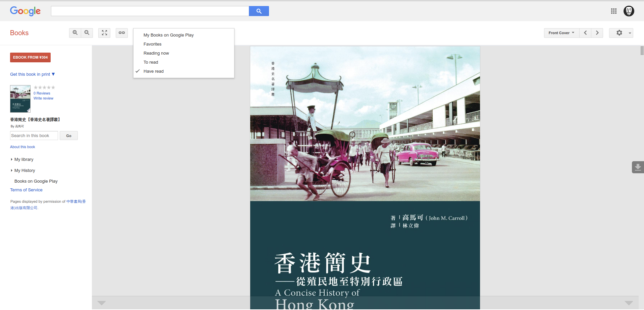Screen dimensions: 644x310
Task: Click the EBOOK FROM ¥304 button
Action: click(30, 57)
